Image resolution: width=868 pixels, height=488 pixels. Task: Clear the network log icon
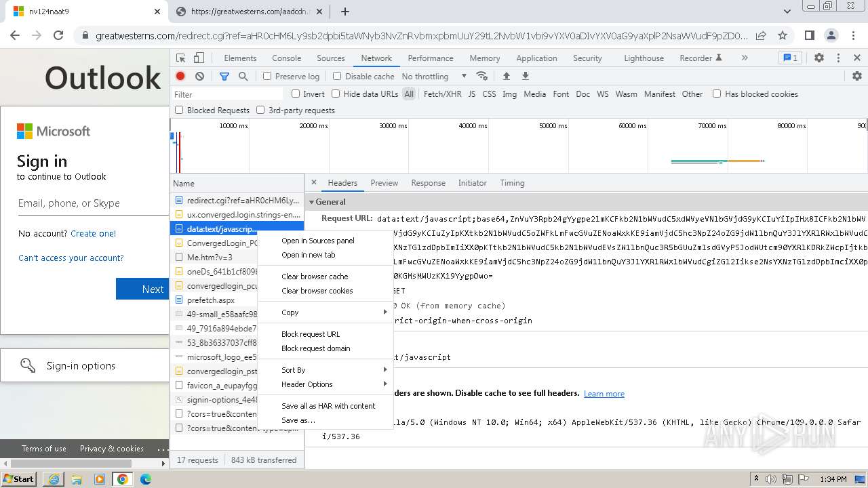click(x=199, y=76)
